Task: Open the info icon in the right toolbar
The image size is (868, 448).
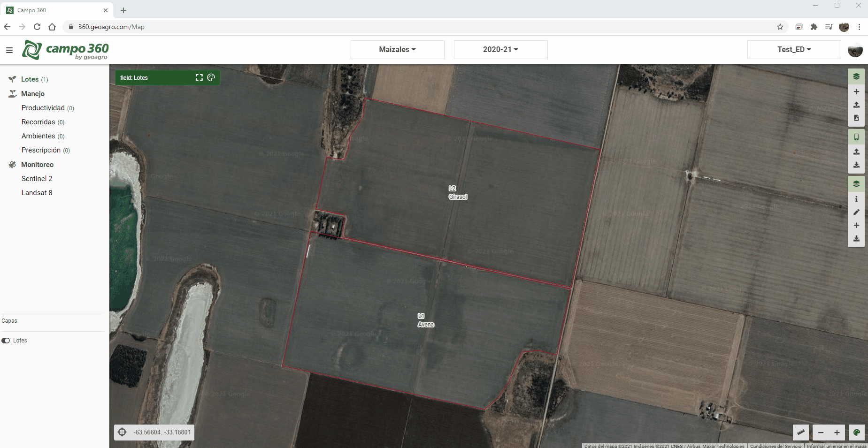Action: pos(856,199)
